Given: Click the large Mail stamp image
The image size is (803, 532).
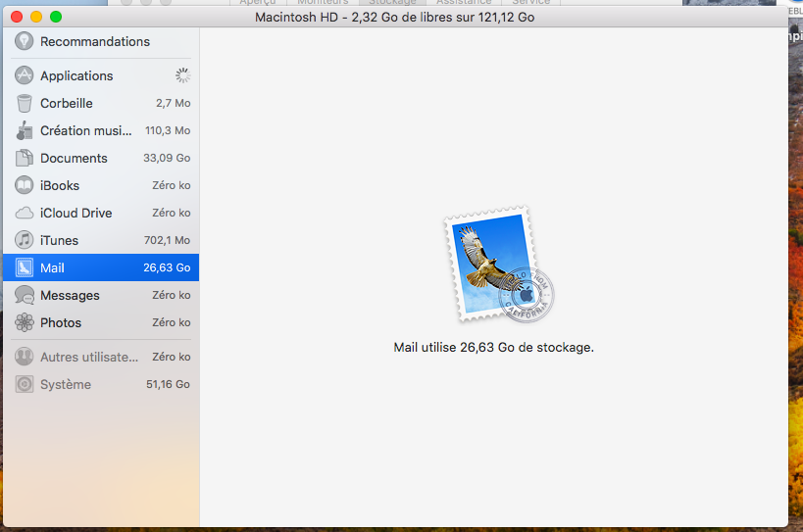Looking at the screenshot, I should point(498,265).
